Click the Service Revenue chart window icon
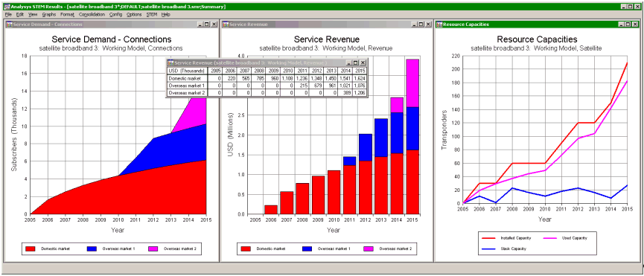Image resolution: width=644 pixels, height=276 pixels. [x=226, y=25]
